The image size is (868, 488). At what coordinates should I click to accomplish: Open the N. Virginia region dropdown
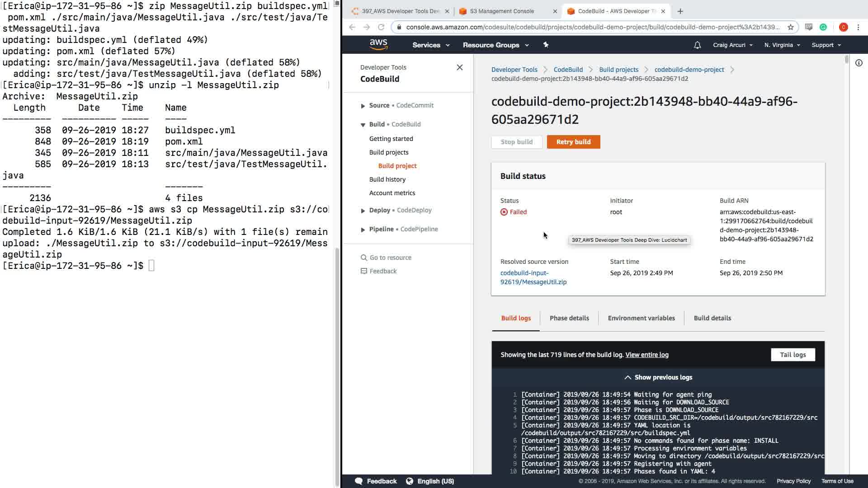pos(782,45)
